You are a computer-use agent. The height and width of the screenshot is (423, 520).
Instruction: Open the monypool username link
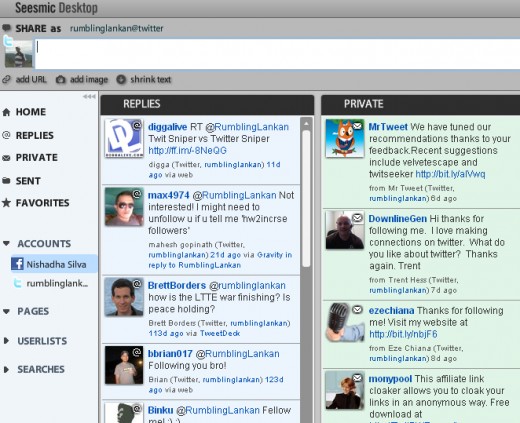point(390,379)
